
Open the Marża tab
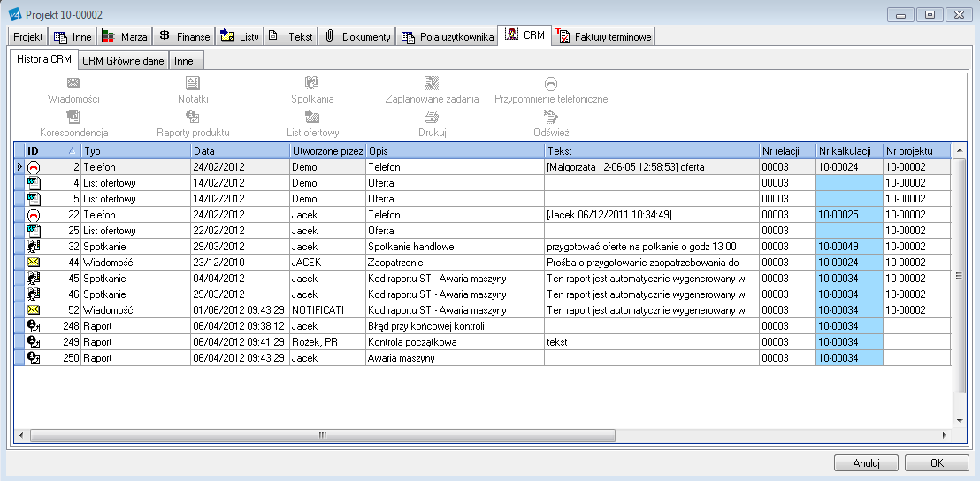125,37
